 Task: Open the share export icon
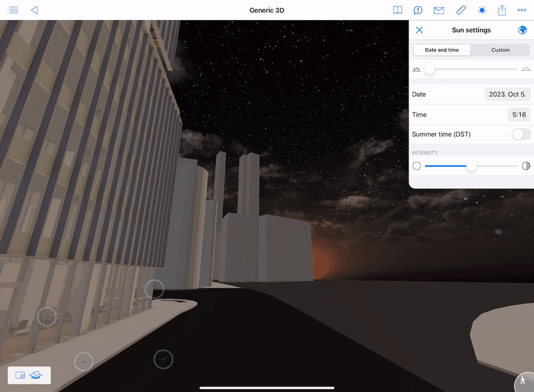point(502,10)
